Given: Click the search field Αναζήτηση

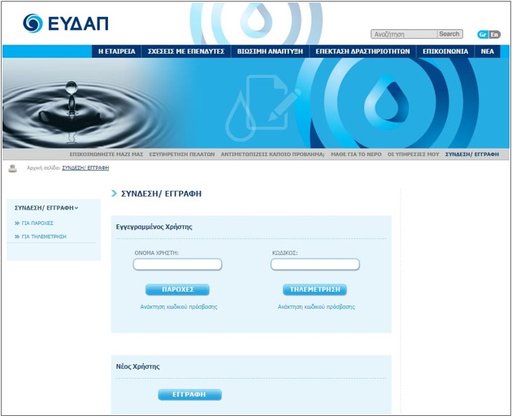Looking at the screenshot, I should point(404,34).
